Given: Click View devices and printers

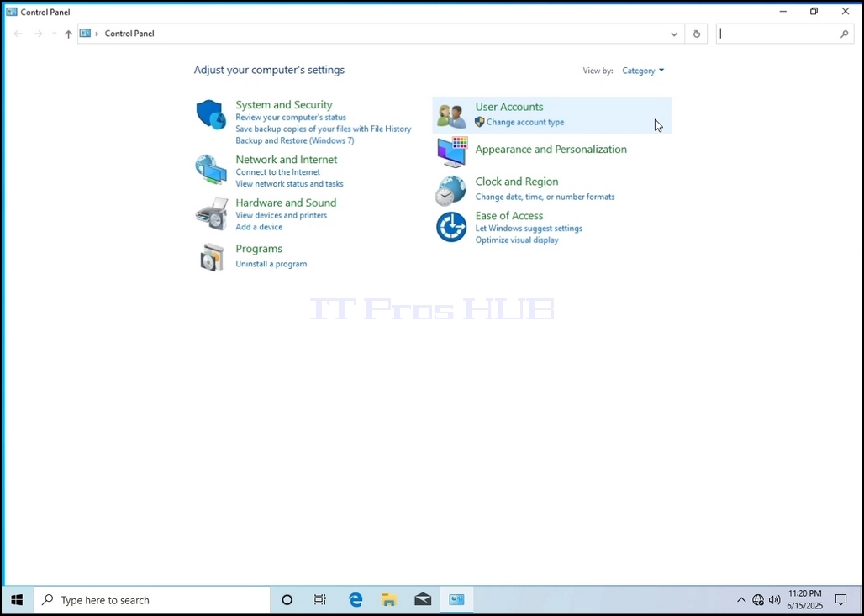Looking at the screenshot, I should click(281, 215).
